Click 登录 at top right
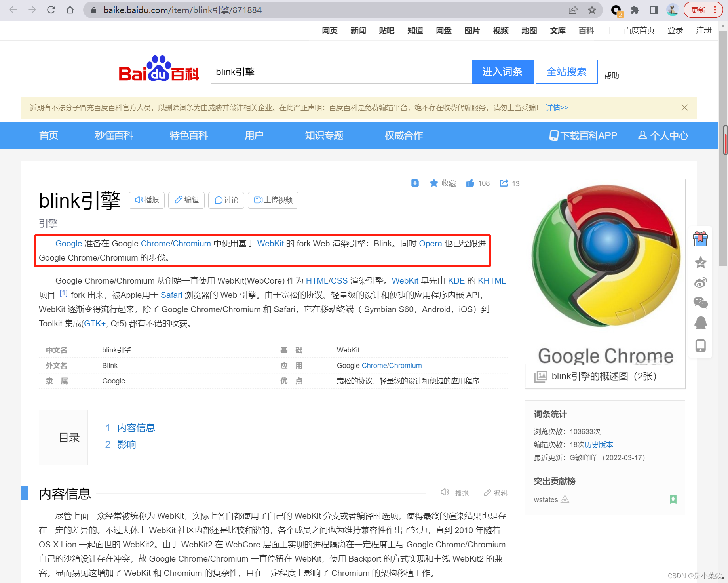Viewport: 728px width, 583px height. click(x=675, y=30)
